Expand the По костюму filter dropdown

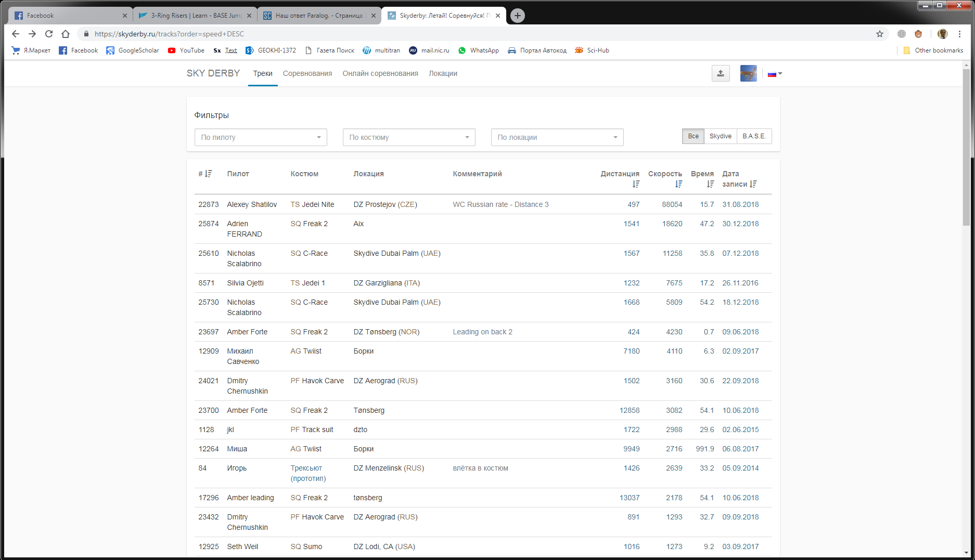(x=409, y=137)
